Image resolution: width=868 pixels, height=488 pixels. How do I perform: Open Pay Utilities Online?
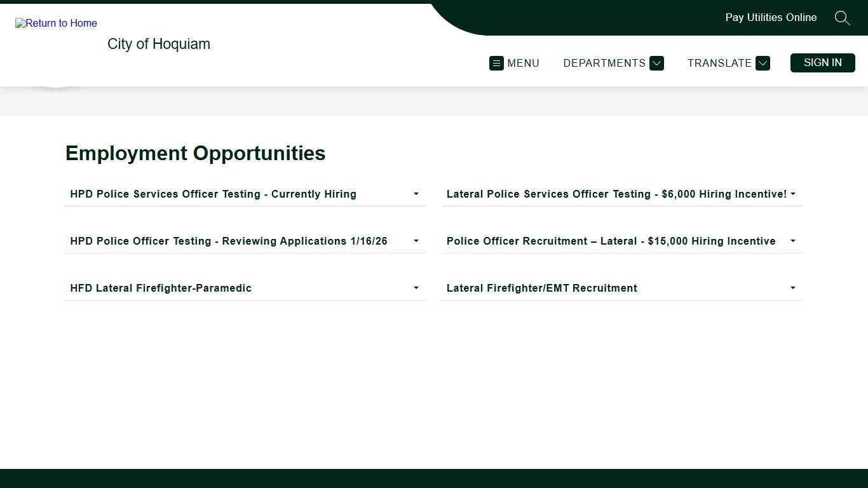771,17
